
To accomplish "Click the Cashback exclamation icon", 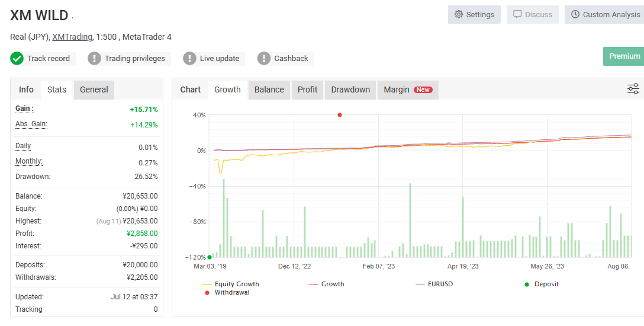I will tap(263, 58).
